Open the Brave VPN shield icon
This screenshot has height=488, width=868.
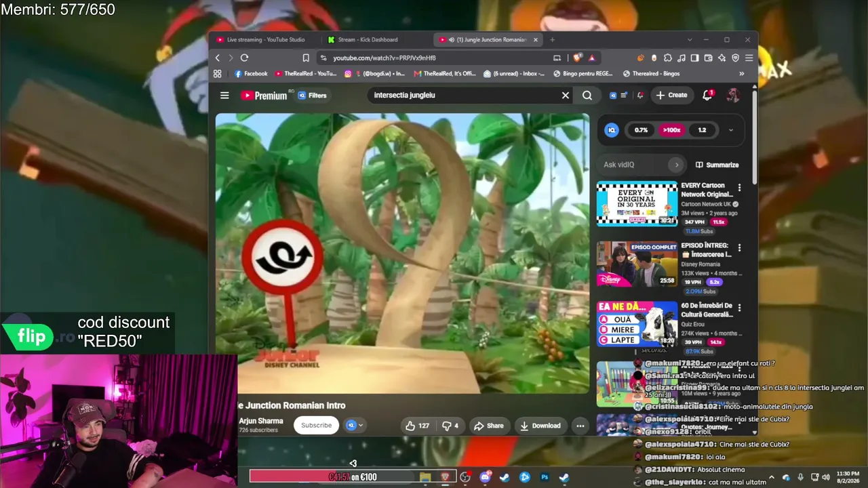[x=735, y=58]
